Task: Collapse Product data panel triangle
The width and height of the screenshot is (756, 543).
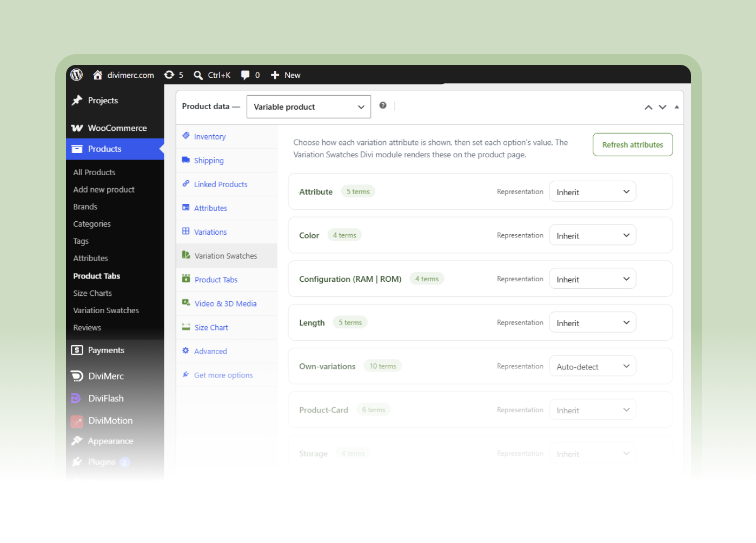Action: tap(677, 107)
